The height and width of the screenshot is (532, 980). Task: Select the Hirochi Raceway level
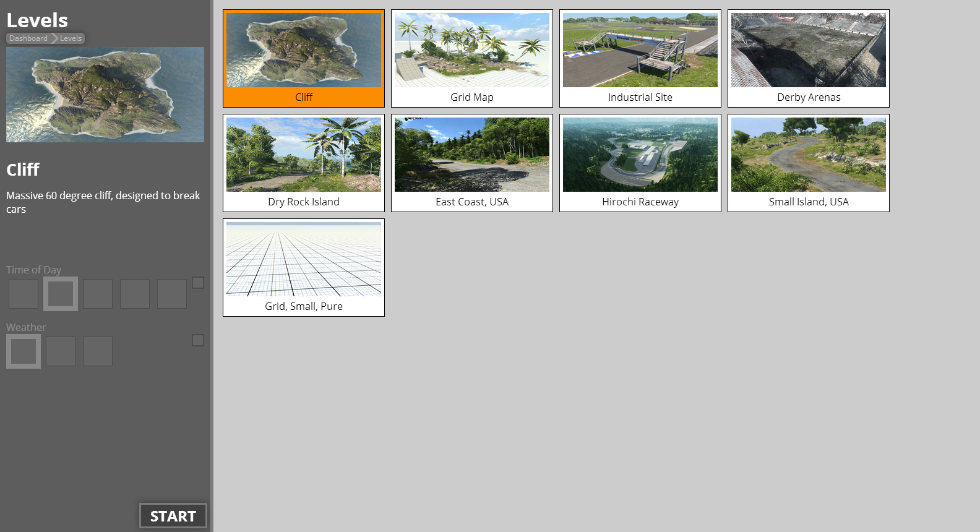640,163
